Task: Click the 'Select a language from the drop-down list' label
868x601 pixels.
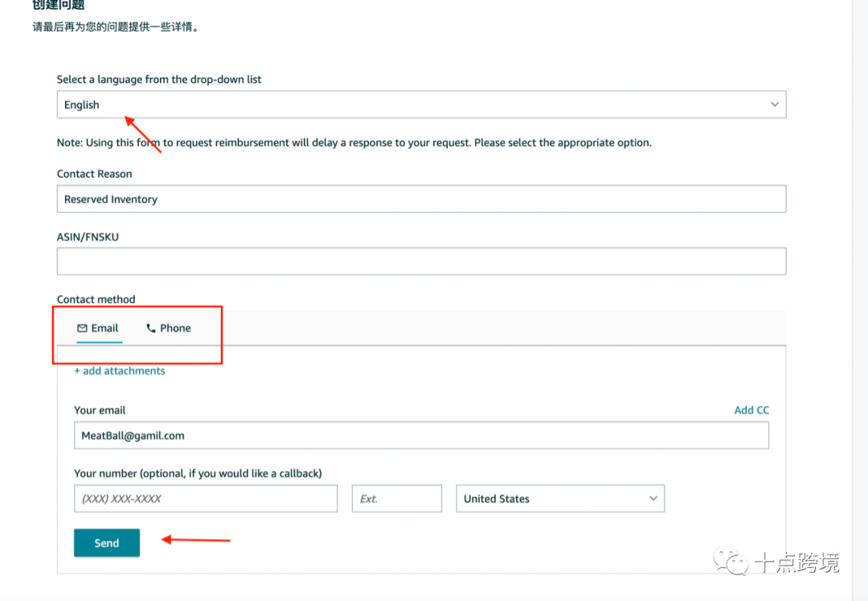Action: click(159, 79)
